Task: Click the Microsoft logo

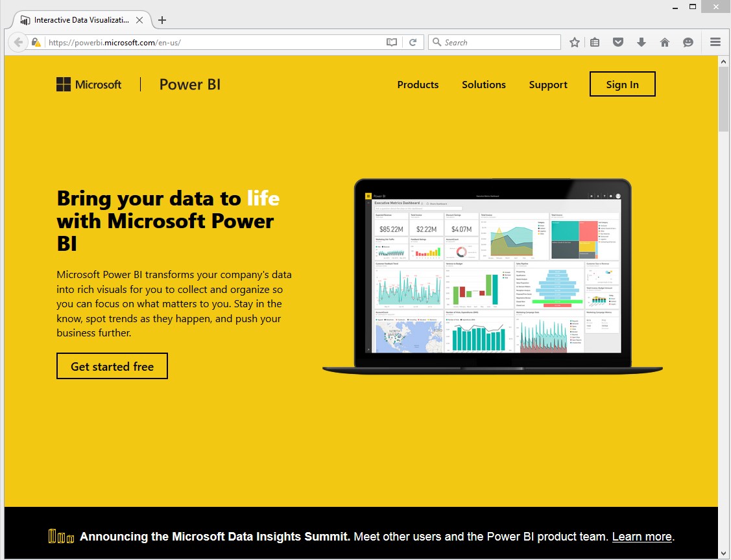Action: coord(89,84)
